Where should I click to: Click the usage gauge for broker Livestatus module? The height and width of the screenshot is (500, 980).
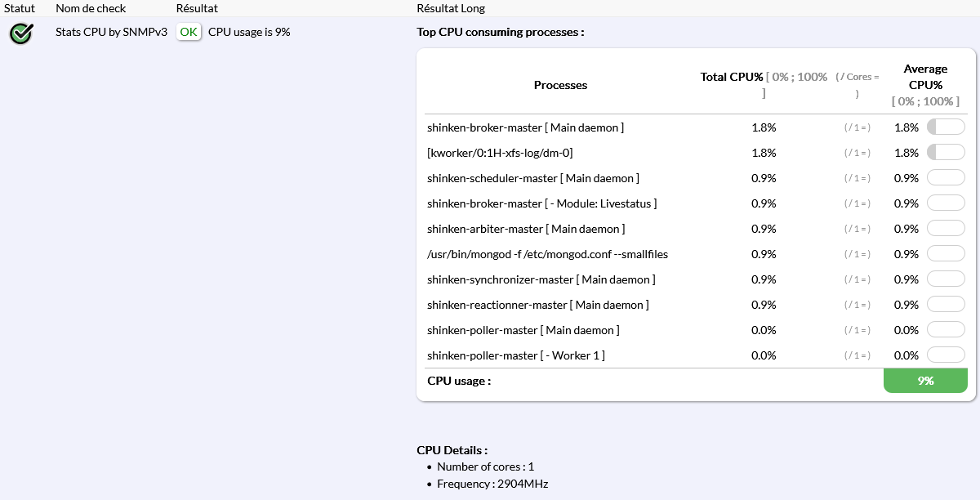(946, 203)
